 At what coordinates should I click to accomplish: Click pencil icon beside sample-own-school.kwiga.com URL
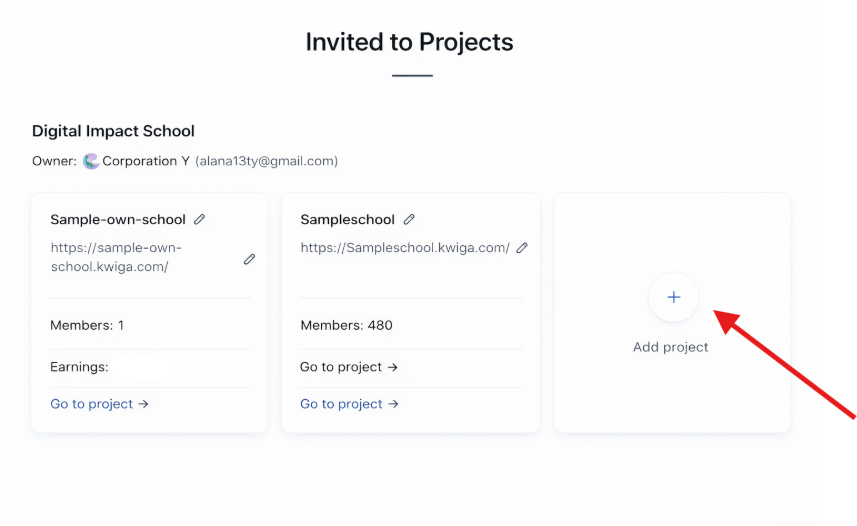pyautogui.click(x=249, y=259)
